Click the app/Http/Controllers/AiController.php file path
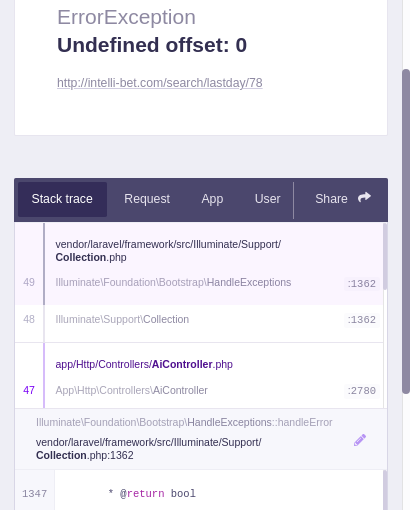 pos(144,364)
